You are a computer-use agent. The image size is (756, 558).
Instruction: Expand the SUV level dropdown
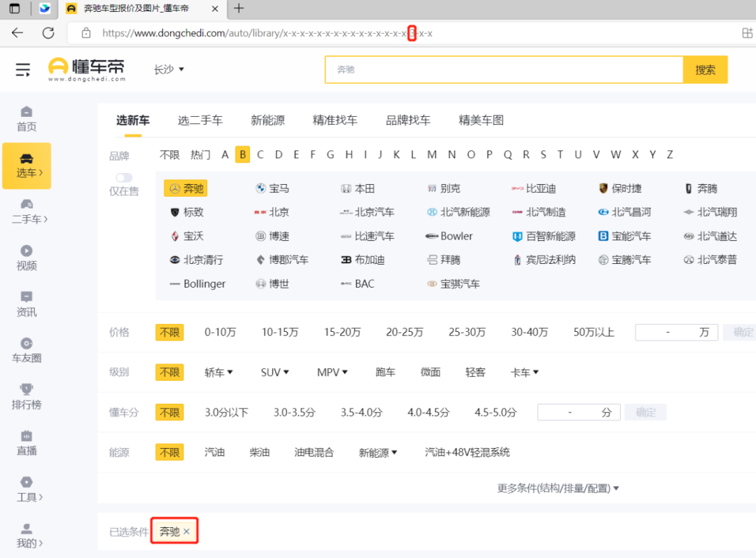275,372
